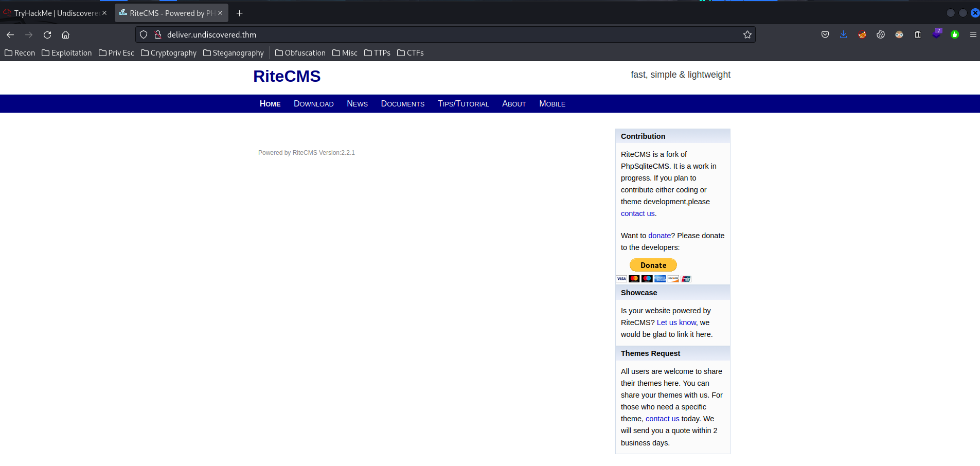Viewport: 980px width, 466px height.
Task: Select the RiteCMS browser tab
Action: pyautogui.click(x=171, y=13)
